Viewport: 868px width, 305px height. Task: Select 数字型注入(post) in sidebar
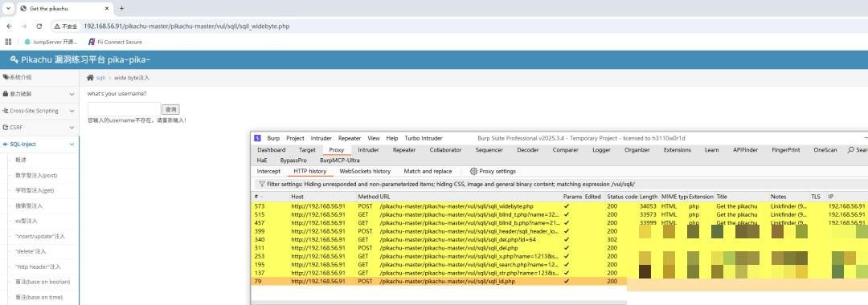click(36, 175)
